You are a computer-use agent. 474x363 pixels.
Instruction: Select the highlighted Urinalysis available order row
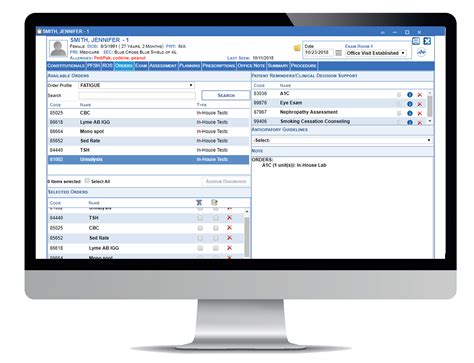click(148, 160)
